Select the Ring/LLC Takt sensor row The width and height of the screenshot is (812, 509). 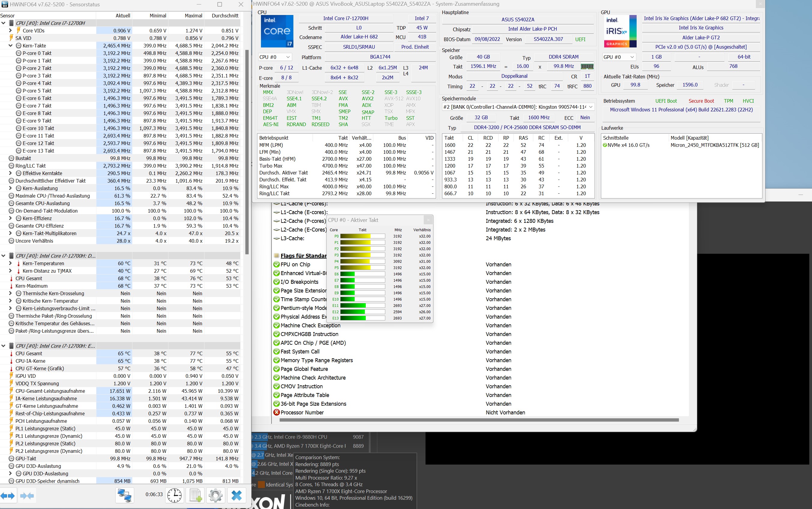(120, 166)
